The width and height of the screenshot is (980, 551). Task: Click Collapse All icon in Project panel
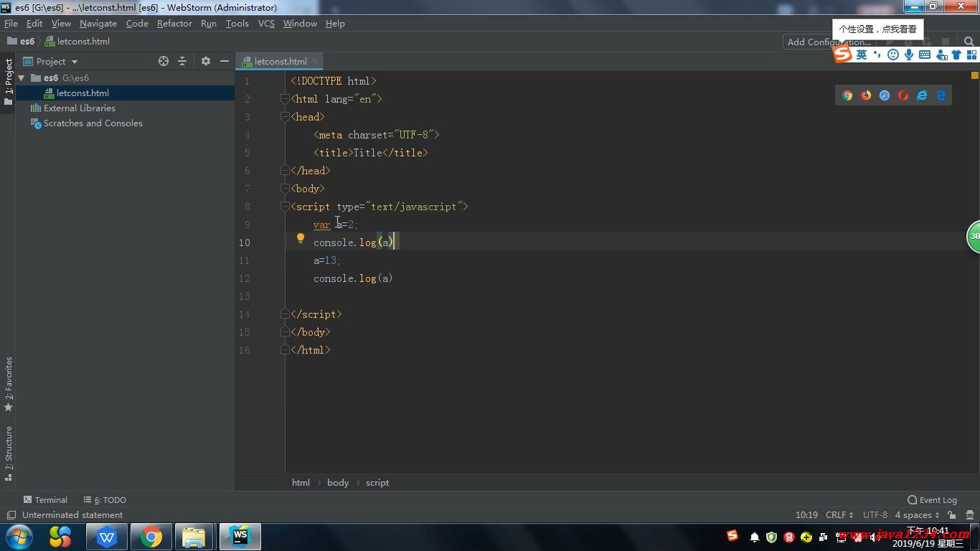click(x=182, y=61)
